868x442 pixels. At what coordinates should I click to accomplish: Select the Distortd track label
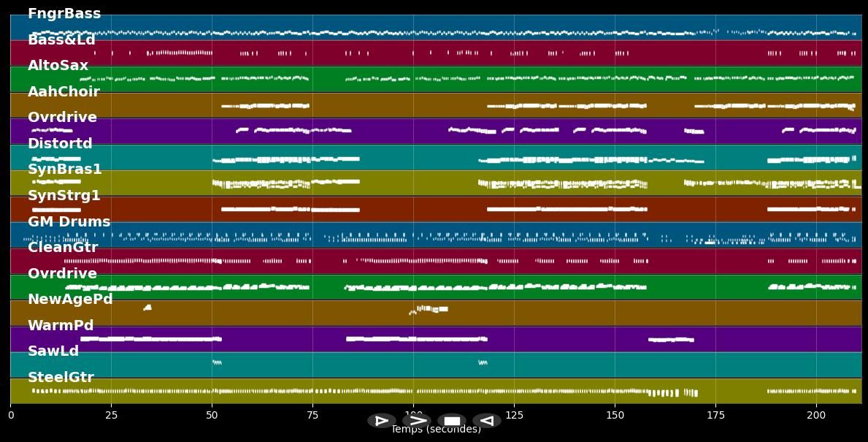pos(60,144)
